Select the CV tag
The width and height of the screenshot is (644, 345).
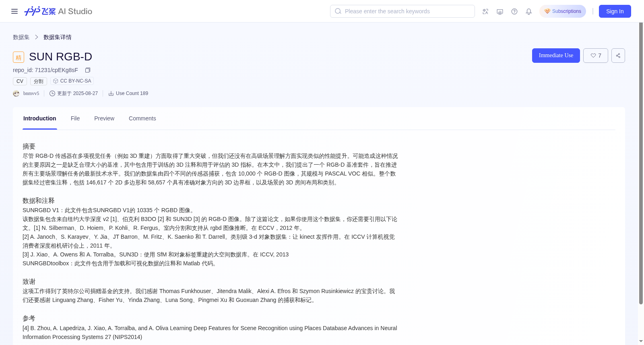[20, 81]
